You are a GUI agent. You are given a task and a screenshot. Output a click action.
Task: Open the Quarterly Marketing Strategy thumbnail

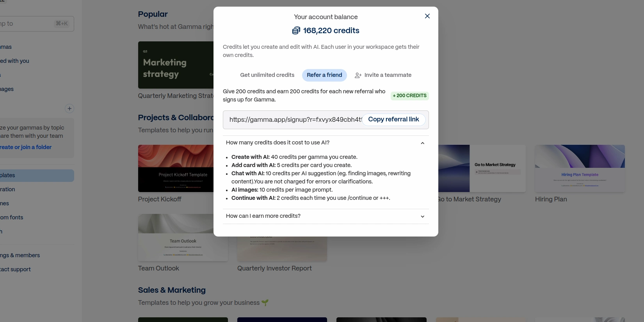pyautogui.click(x=176, y=65)
